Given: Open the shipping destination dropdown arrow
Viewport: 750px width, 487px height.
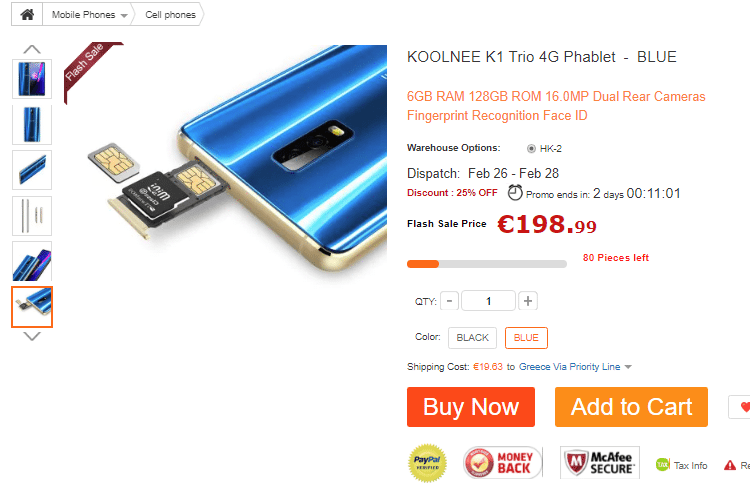Looking at the screenshot, I should click(628, 367).
